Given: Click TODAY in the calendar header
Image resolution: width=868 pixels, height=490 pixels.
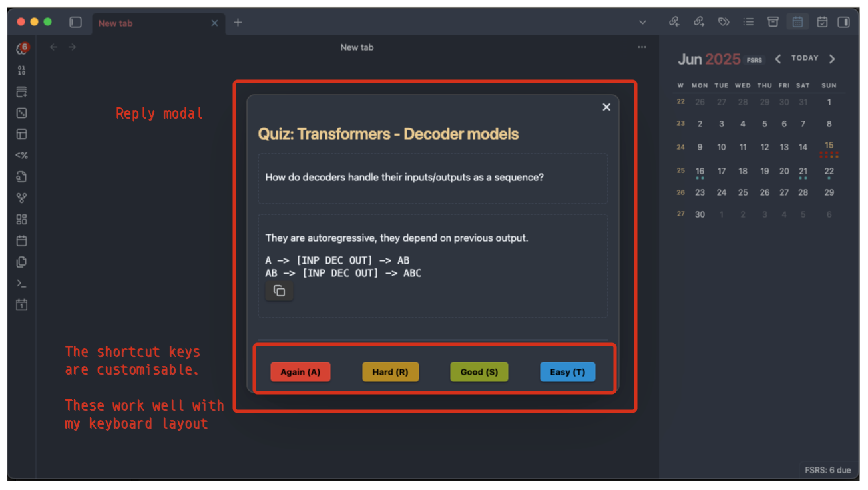Looking at the screenshot, I should 805,59.
